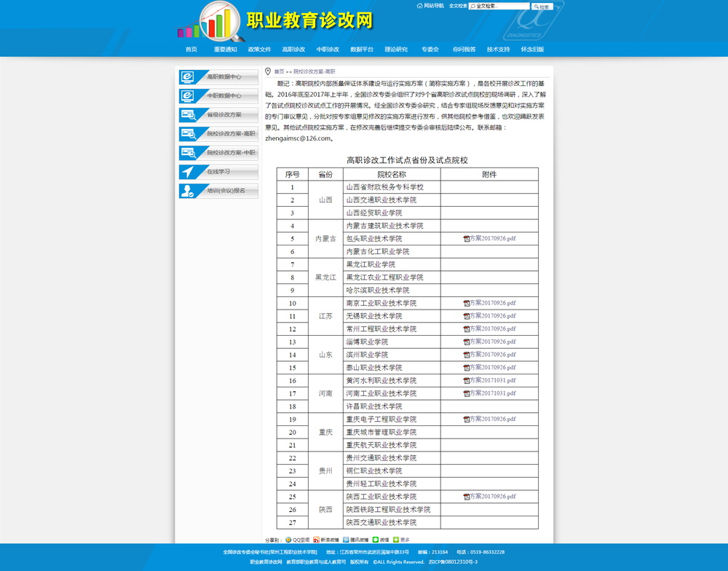Open the 中职数据中心 sidebar icon
This screenshot has width=728, height=571.
(x=187, y=96)
